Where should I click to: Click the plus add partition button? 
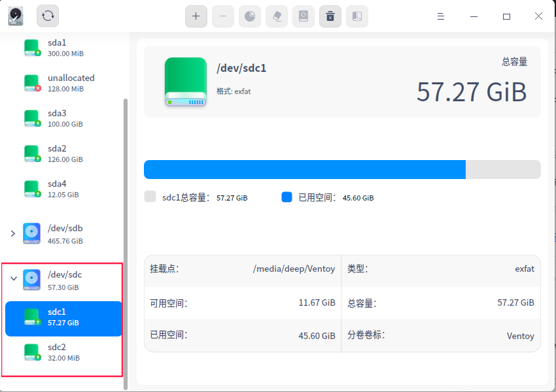196,16
